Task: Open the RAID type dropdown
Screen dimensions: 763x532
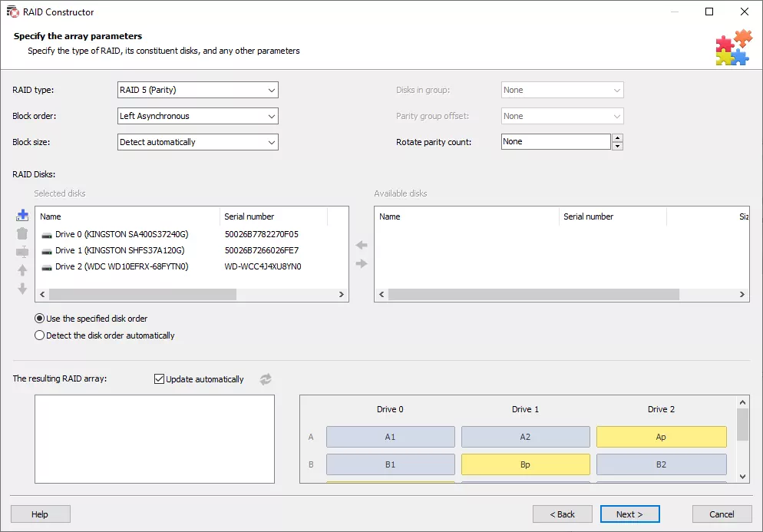Action: click(x=197, y=90)
